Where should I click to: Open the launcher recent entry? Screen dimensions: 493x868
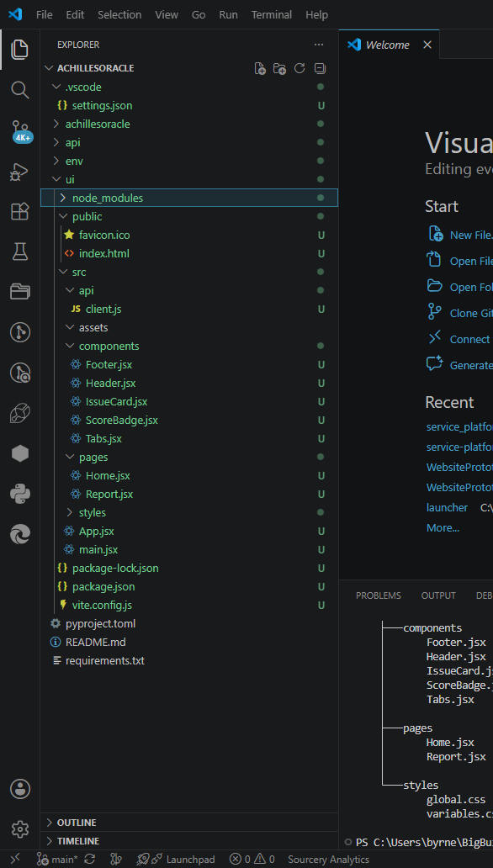click(447, 508)
